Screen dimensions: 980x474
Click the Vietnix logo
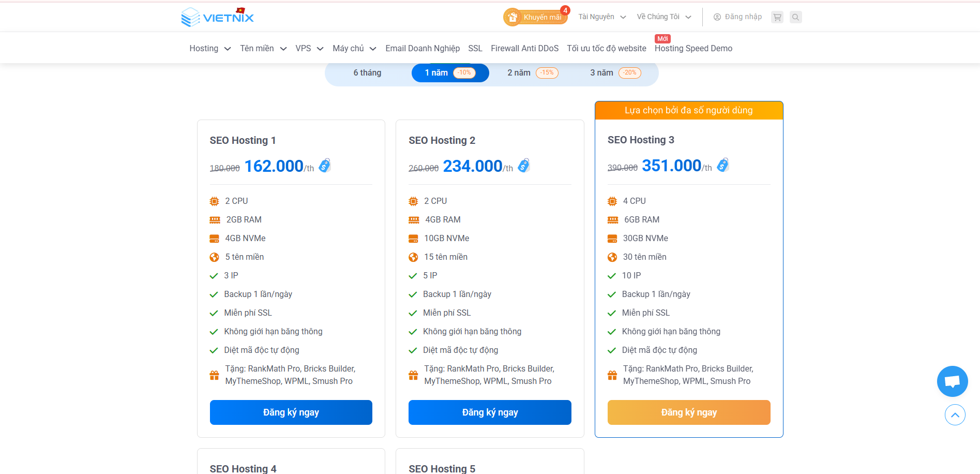click(217, 17)
